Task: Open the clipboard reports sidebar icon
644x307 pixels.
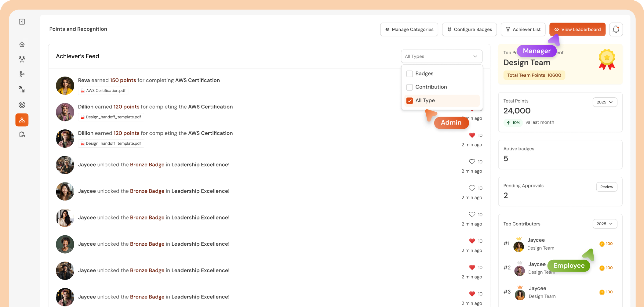Action: (22, 135)
